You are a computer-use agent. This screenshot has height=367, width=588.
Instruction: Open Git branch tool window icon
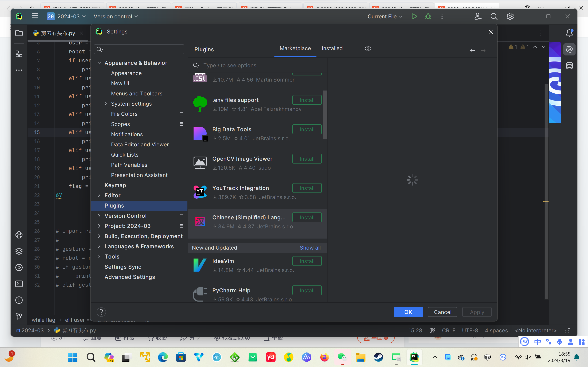(x=19, y=316)
